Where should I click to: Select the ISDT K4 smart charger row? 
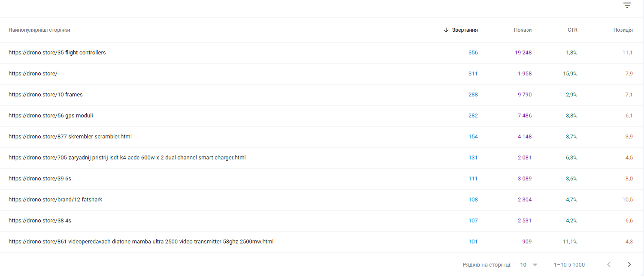point(127,158)
